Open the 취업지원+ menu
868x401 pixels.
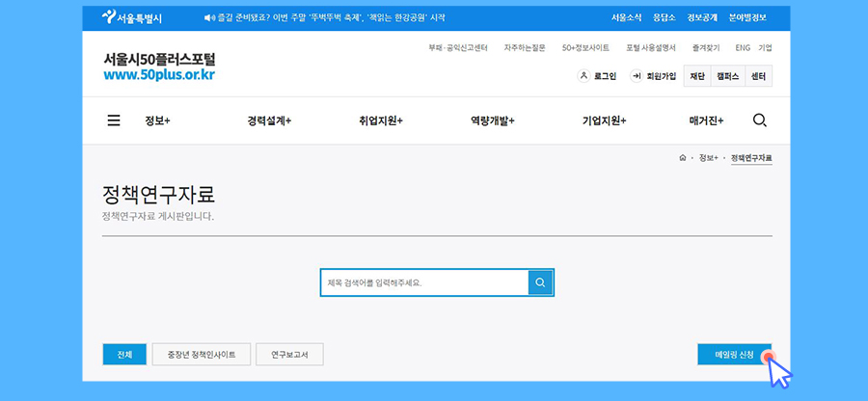click(380, 121)
